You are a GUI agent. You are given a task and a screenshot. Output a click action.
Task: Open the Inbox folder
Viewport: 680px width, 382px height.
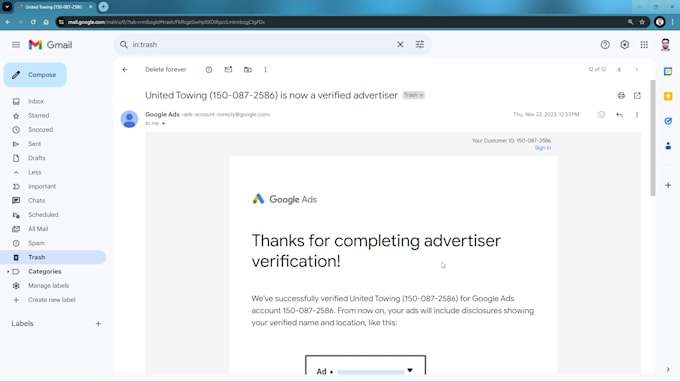point(36,101)
